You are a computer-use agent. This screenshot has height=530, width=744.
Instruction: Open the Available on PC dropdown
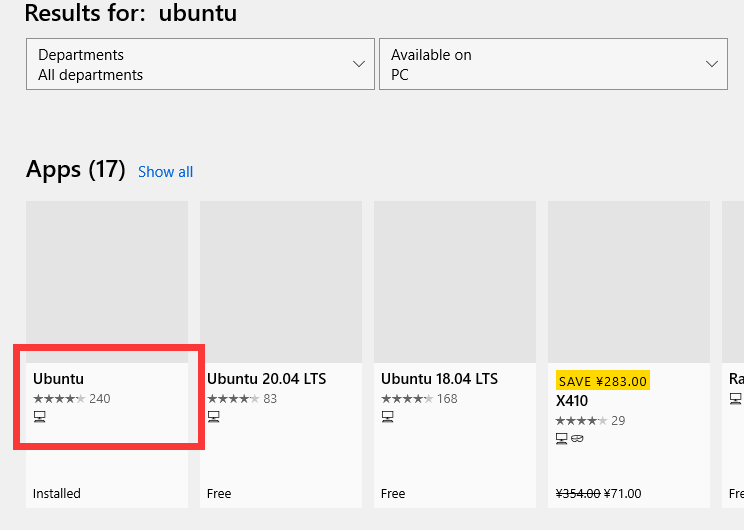coord(553,64)
